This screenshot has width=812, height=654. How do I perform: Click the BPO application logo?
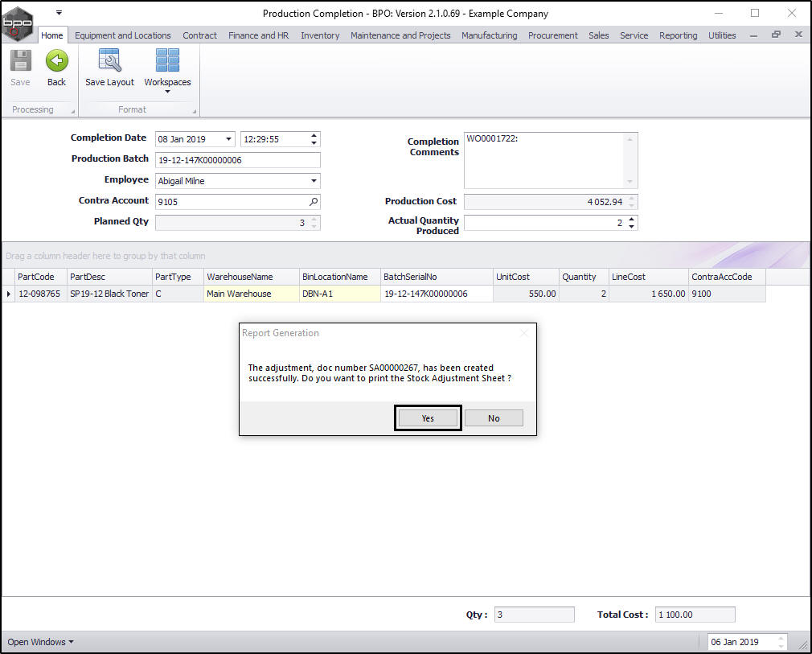coord(17,23)
